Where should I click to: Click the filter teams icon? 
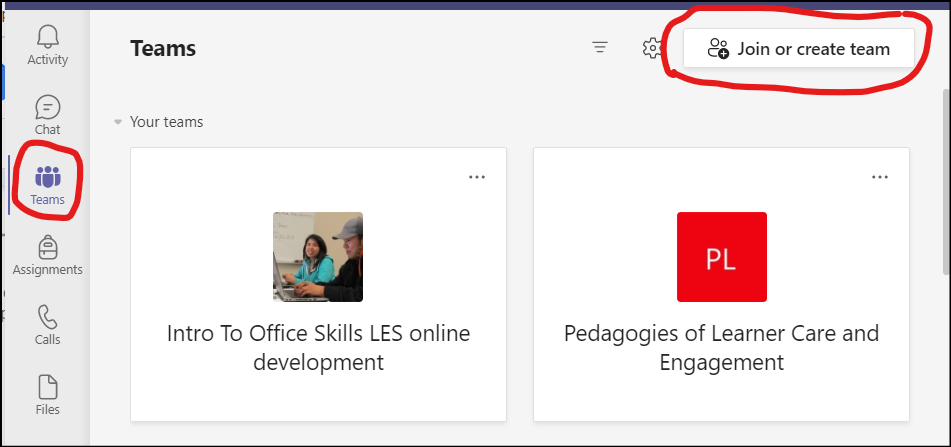coord(600,47)
